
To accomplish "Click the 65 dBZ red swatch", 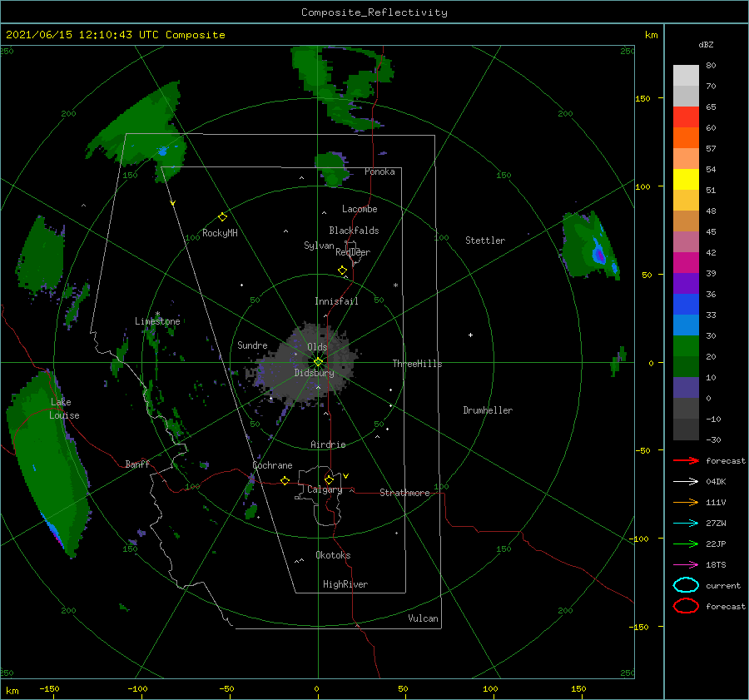I will pos(686,117).
